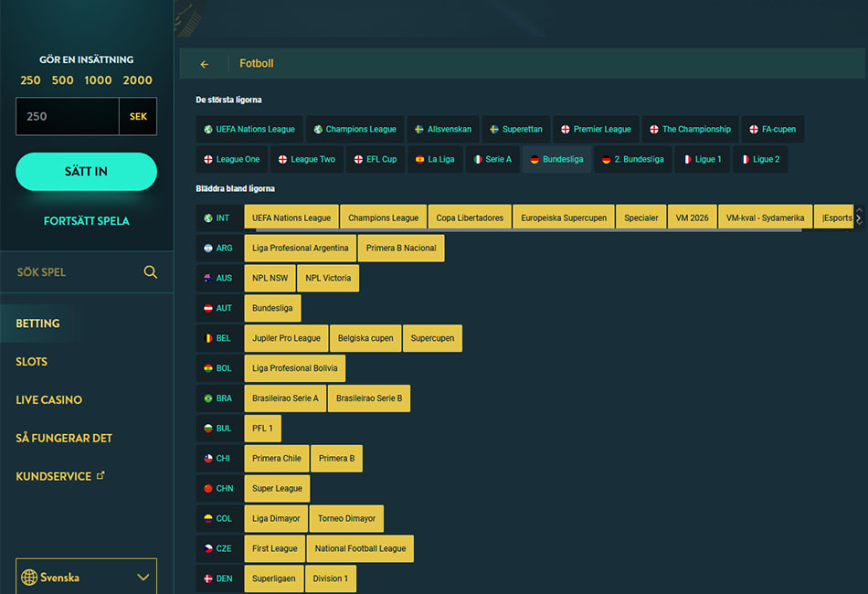Open League One
Viewport: 868px width, 594px height.
(x=232, y=159)
